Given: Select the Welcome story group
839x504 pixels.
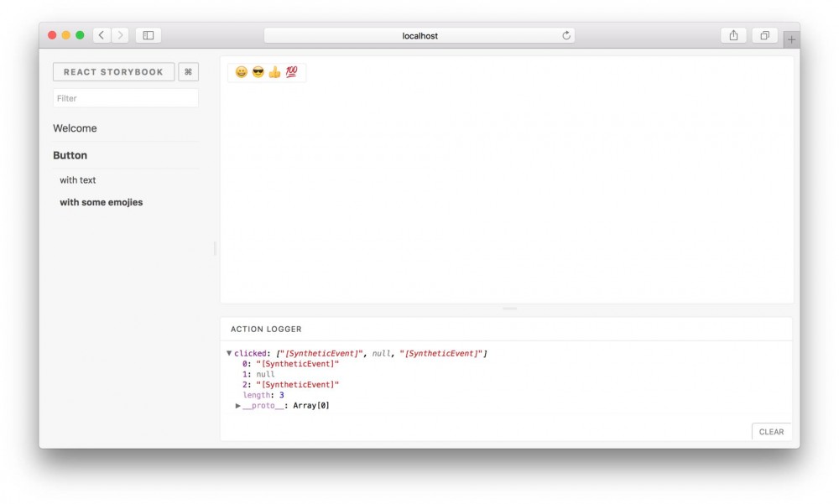Looking at the screenshot, I should [x=75, y=128].
